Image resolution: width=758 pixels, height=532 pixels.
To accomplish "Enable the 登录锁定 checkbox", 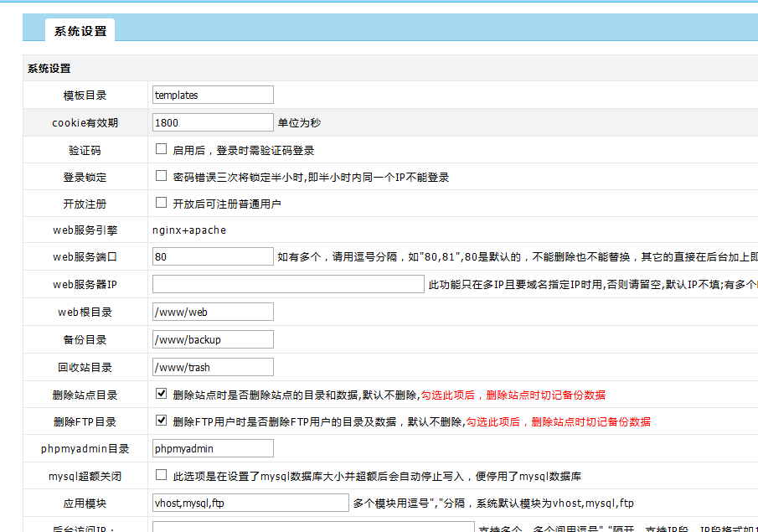I will tap(162, 177).
